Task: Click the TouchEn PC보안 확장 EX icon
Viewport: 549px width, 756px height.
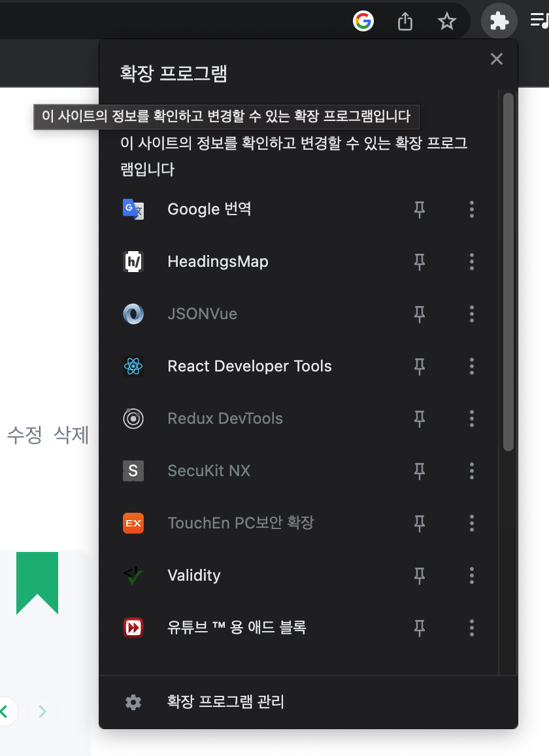Action: click(133, 523)
